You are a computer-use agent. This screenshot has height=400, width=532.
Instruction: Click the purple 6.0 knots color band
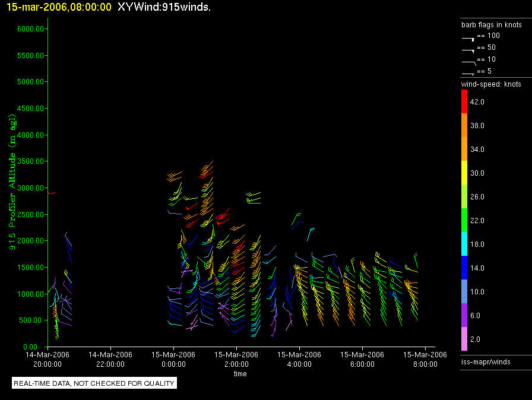coord(464,315)
